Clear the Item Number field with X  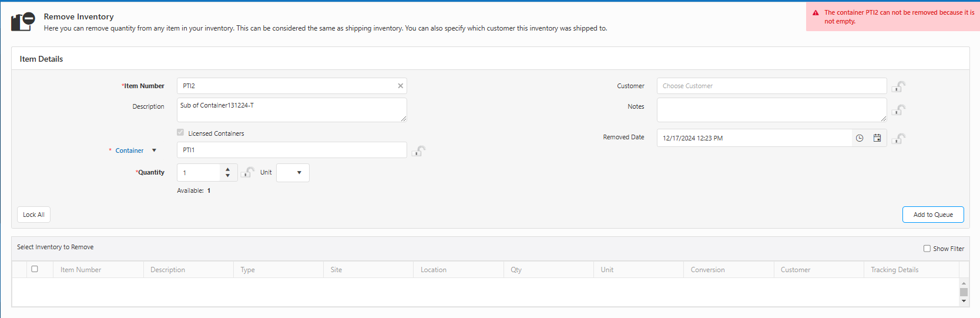pyautogui.click(x=401, y=86)
